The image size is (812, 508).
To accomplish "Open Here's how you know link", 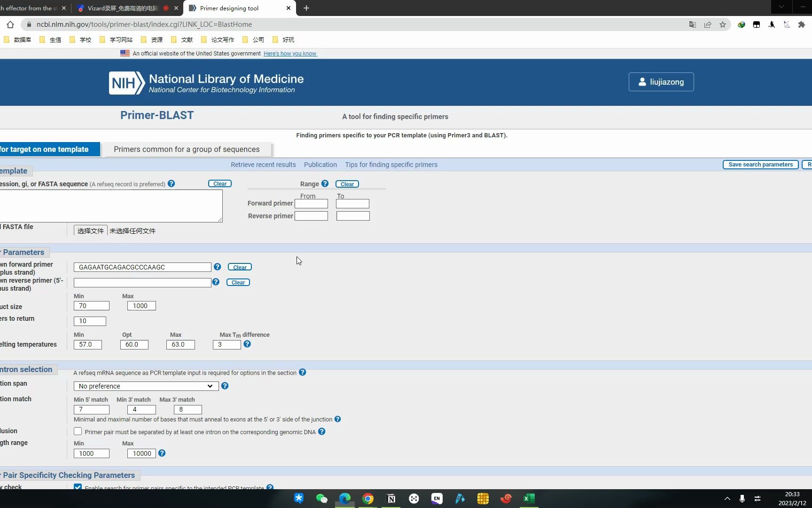I will pos(290,54).
